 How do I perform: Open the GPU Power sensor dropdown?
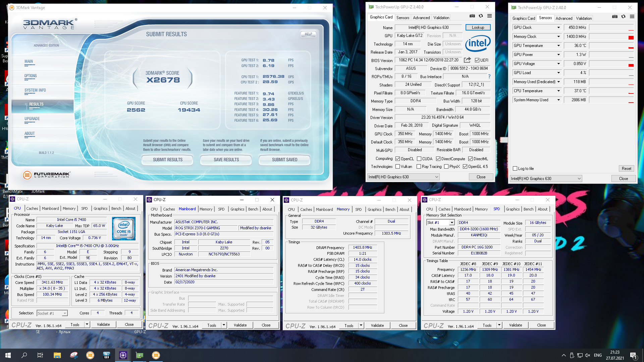(558, 55)
